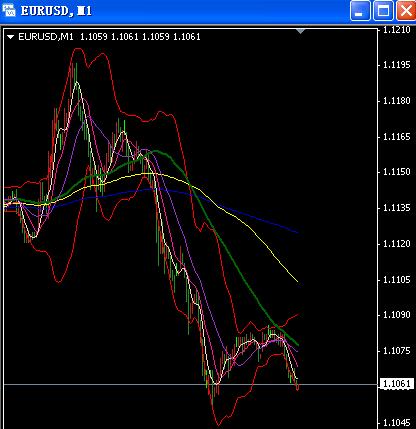416x429 pixels.
Task: Click the 1.1090 price scale value
Action: point(396,315)
